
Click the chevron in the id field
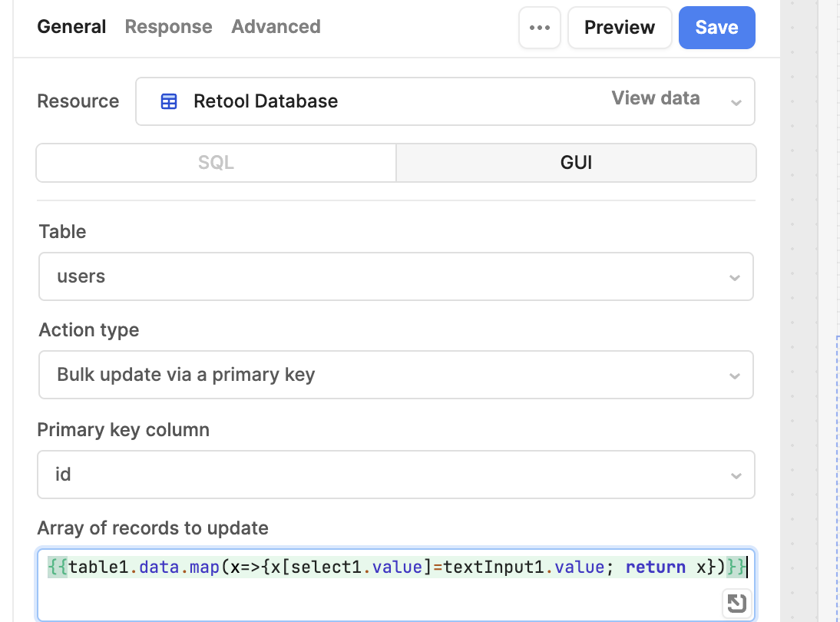(736, 475)
